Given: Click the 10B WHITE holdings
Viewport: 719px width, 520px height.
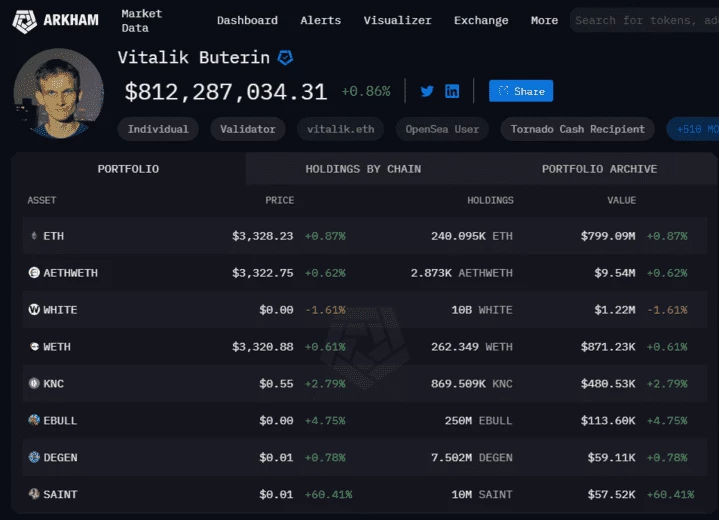Looking at the screenshot, I should pos(482,310).
